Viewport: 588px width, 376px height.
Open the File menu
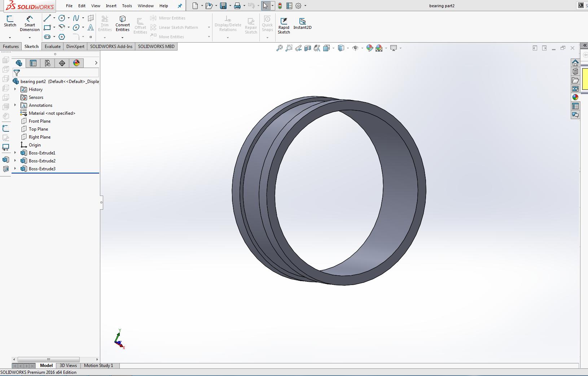coord(69,6)
